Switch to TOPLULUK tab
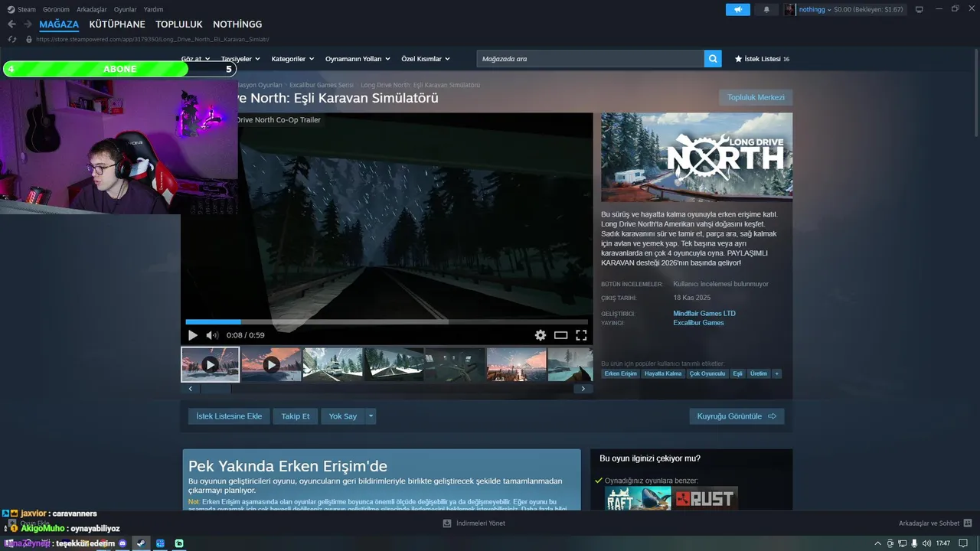The width and height of the screenshot is (980, 551). [179, 24]
